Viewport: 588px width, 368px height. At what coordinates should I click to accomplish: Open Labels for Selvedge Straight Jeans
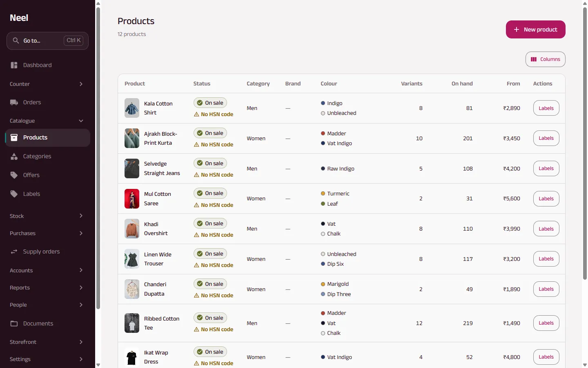pos(546,168)
